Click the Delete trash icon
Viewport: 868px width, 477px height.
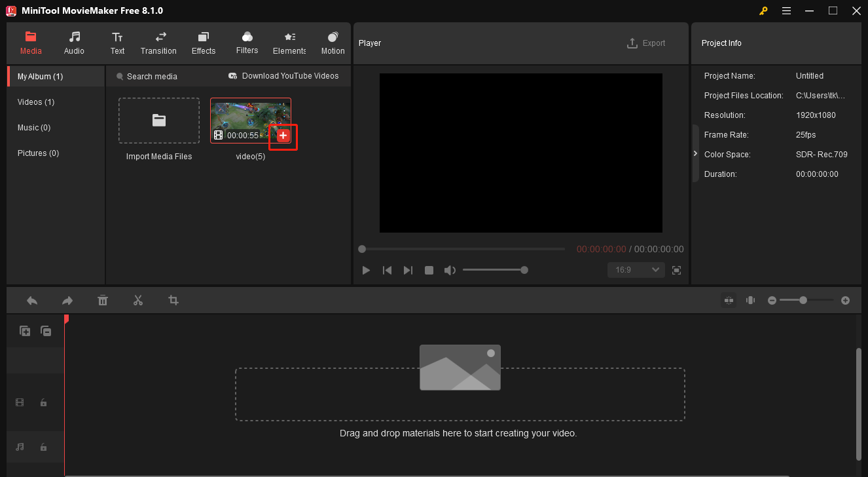(103, 300)
